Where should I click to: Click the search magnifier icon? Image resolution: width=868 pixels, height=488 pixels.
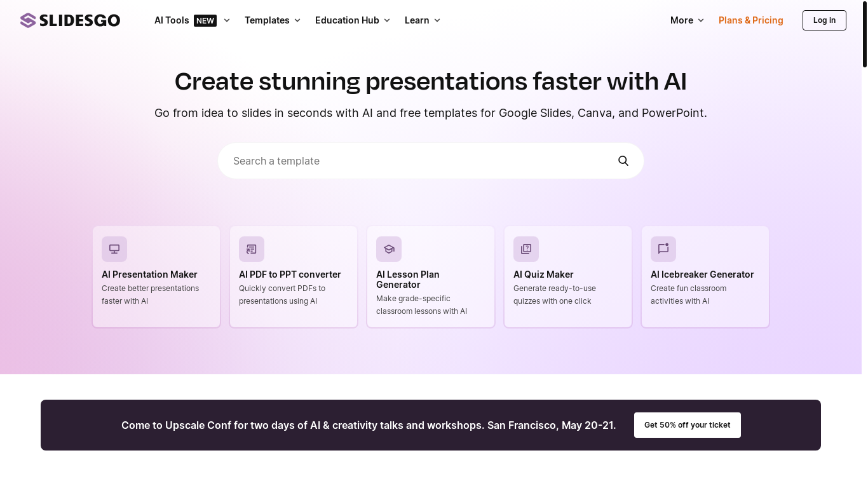click(623, 161)
